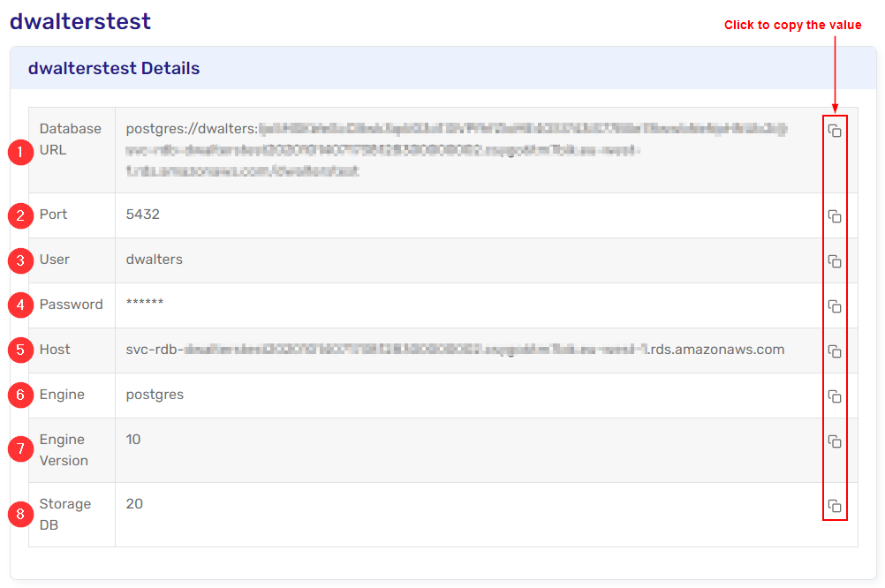Copy the Engine Version value
Screen dimensions: 885x588
(835, 441)
